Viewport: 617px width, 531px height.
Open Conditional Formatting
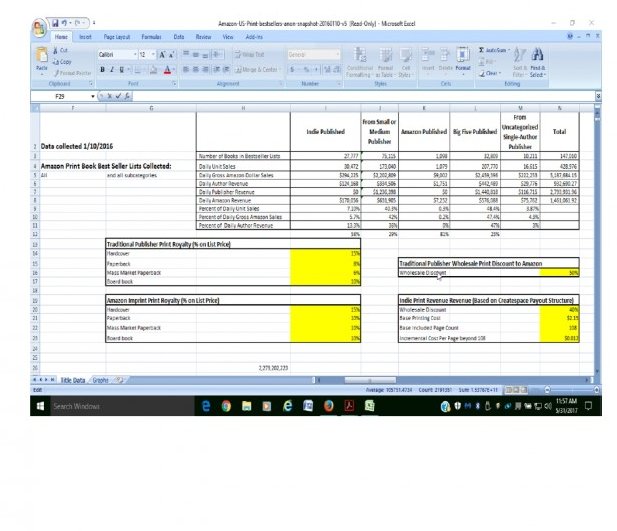click(359, 62)
